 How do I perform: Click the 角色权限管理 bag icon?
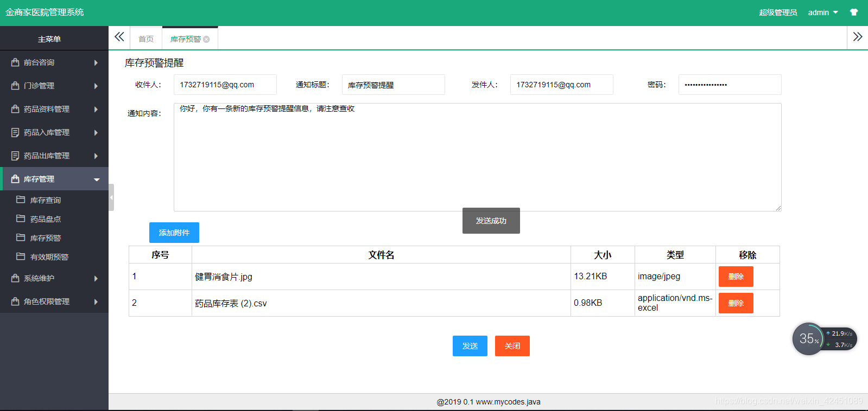[x=15, y=301]
